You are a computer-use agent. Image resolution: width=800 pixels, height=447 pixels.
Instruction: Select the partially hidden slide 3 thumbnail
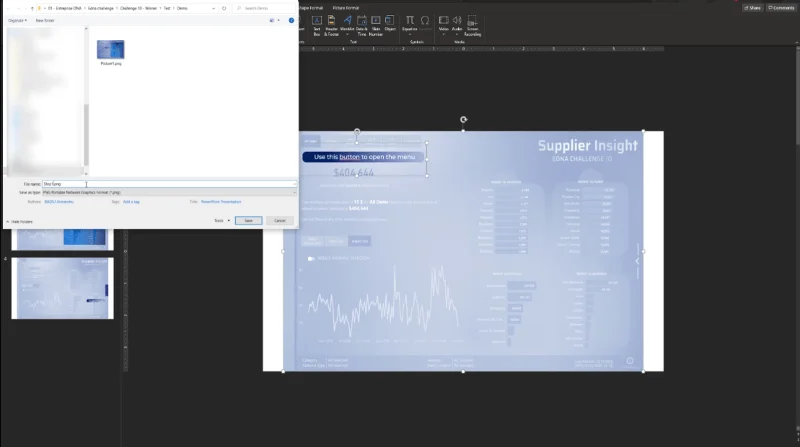tap(63, 239)
